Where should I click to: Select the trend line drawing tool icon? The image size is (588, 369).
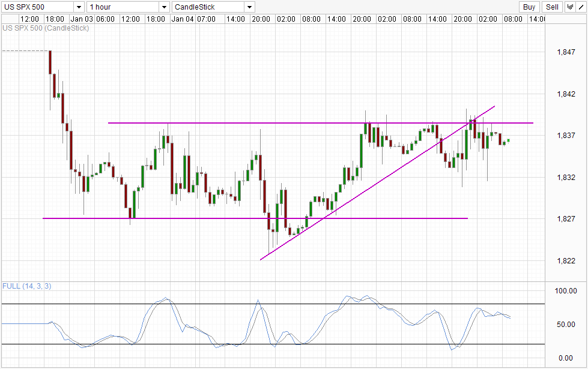pyautogui.click(x=581, y=7)
